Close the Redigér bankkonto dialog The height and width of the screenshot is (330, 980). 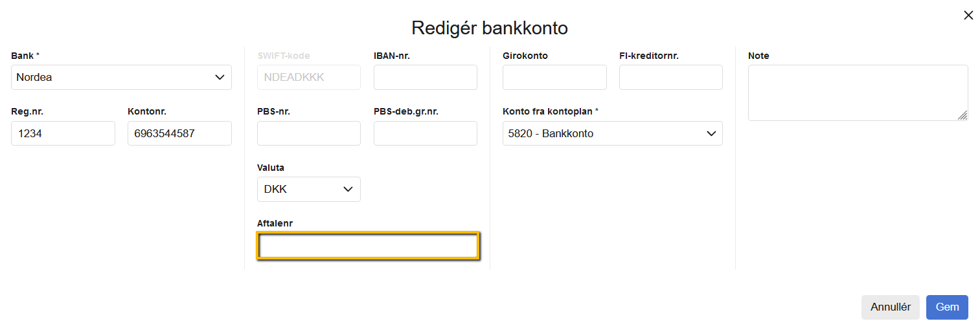pyautogui.click(x=968, y=16)
